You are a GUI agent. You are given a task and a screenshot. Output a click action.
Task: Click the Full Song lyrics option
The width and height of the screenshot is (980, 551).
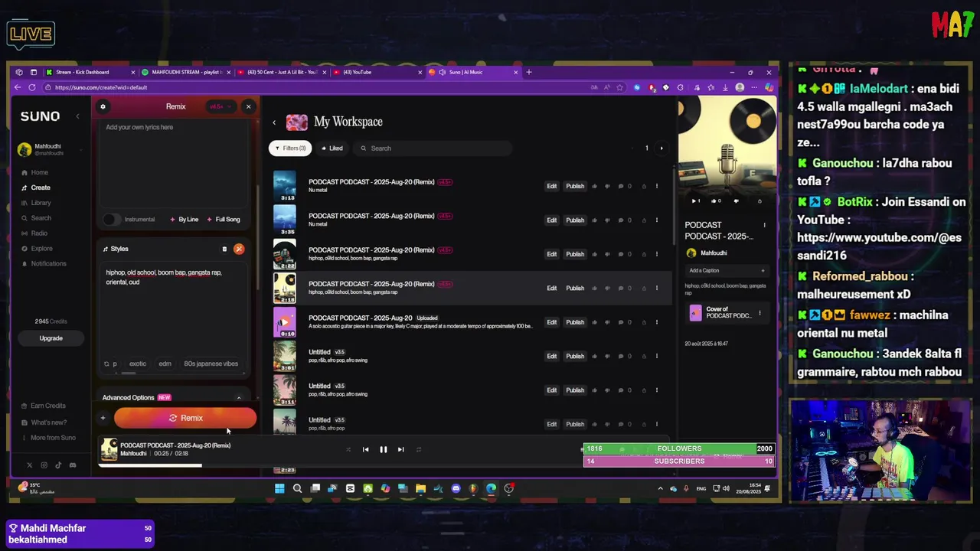point(223,220)
